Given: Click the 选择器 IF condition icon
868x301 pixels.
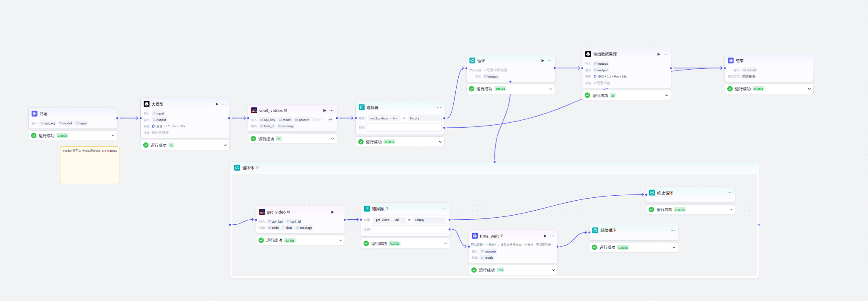Looking at the screenshot, I should 362,107.
